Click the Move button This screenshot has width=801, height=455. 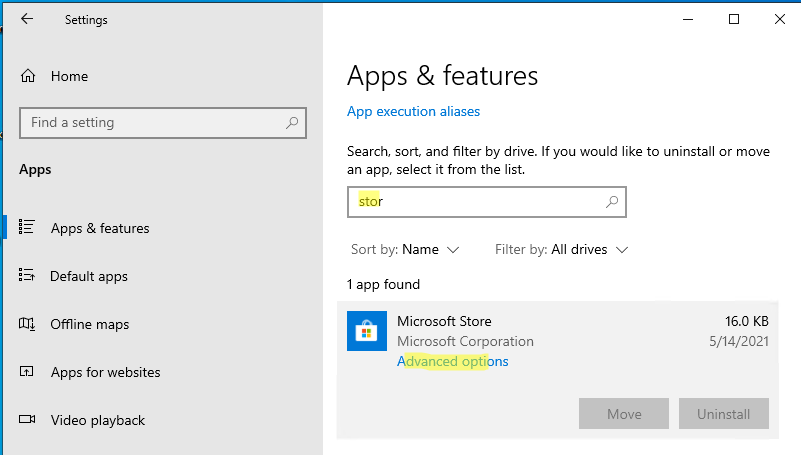[624, 414]
